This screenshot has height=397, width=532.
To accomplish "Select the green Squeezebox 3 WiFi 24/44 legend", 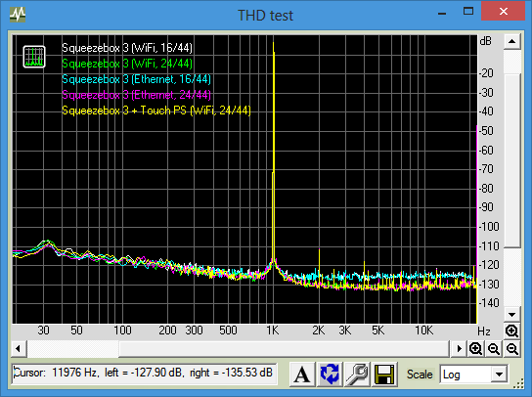I will (x=127, y=64).
